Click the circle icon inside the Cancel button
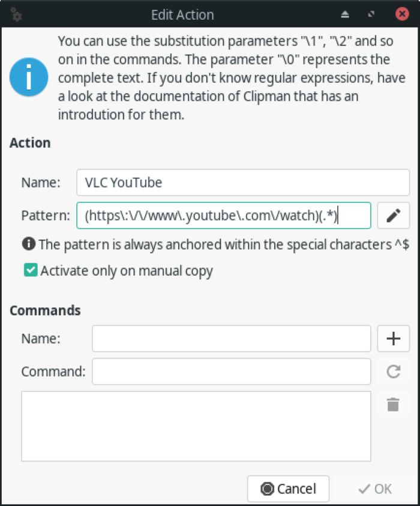Viewport: 420px width, 506px height. pos(266,489)
